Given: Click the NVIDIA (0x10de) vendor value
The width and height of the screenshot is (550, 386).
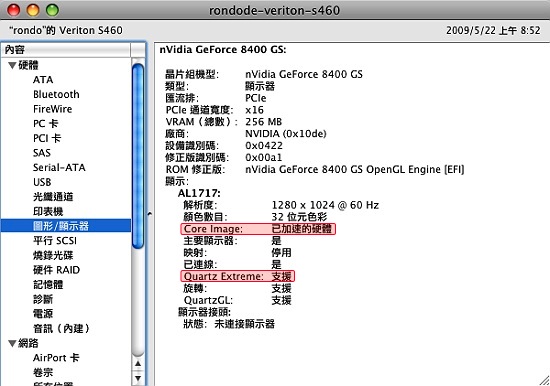Looking at the screenshot, I should (286, 134).
